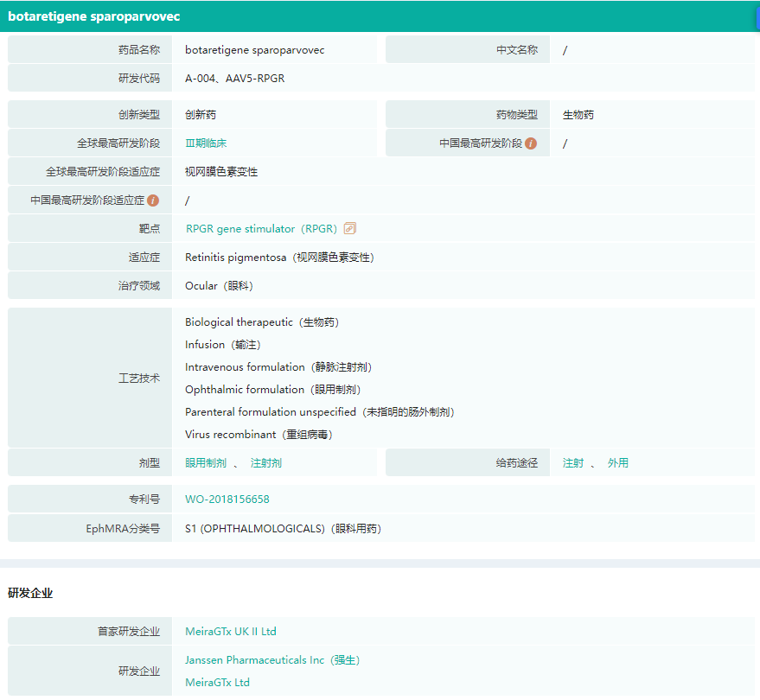This screenshot has width=760, height=700.
Task: Click the link icon after RPGR target
Action: click(x=350, y=229)
